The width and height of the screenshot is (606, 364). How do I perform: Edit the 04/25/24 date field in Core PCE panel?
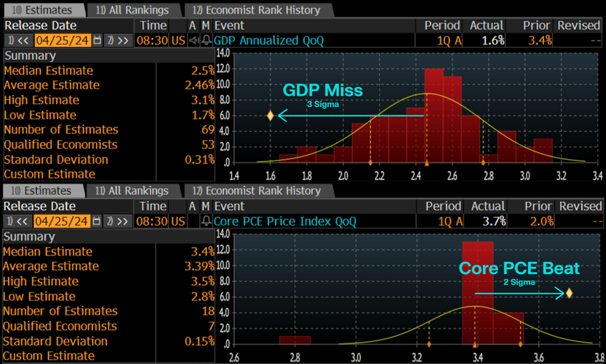62,221
